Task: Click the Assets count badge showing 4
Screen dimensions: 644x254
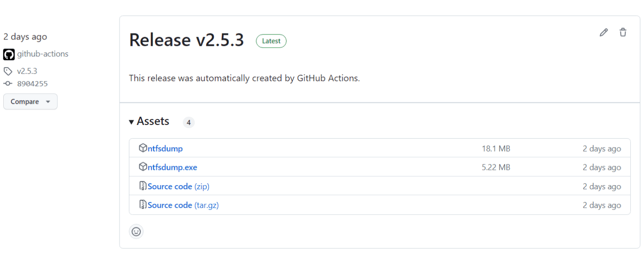Action: [189, 122]
